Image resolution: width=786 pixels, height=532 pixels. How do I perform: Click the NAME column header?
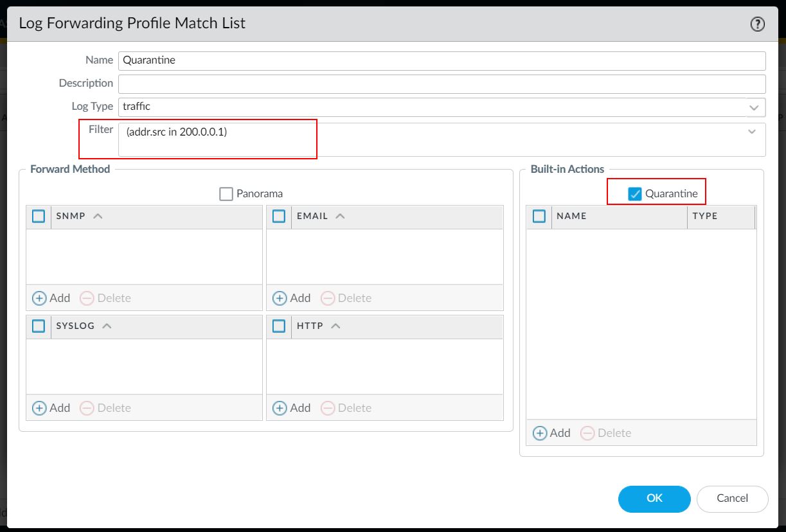(x=571, y=217)
